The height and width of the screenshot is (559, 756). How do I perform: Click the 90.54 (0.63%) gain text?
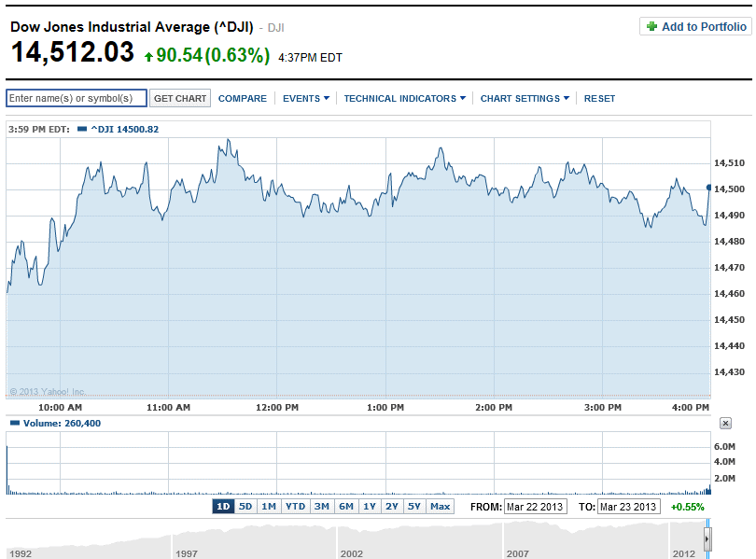pyautogui.click(x=213, y=55)
